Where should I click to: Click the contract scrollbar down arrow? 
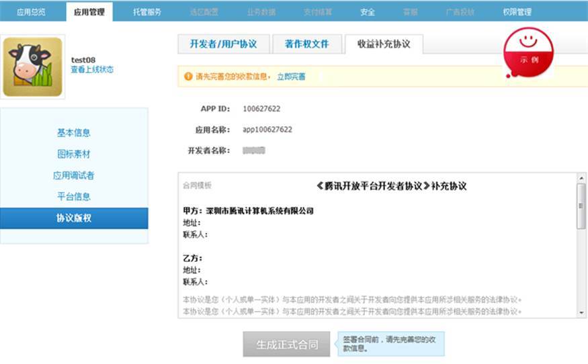click(581, 312)
